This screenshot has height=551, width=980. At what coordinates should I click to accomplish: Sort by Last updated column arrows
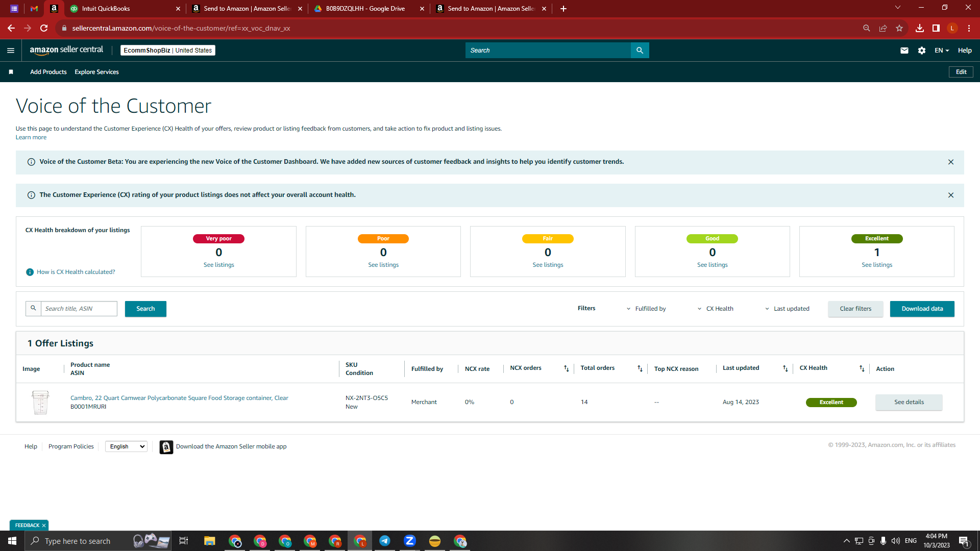(x=786, y=369)
